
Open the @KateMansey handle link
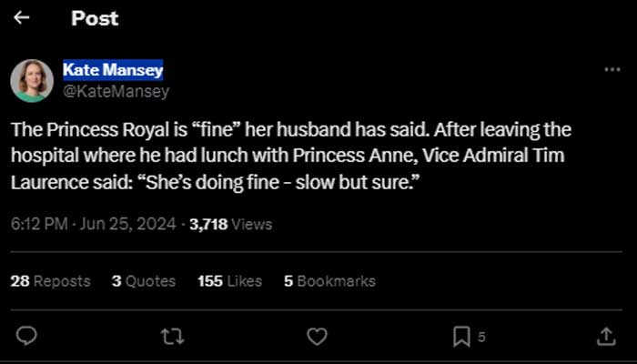point(115,91)
